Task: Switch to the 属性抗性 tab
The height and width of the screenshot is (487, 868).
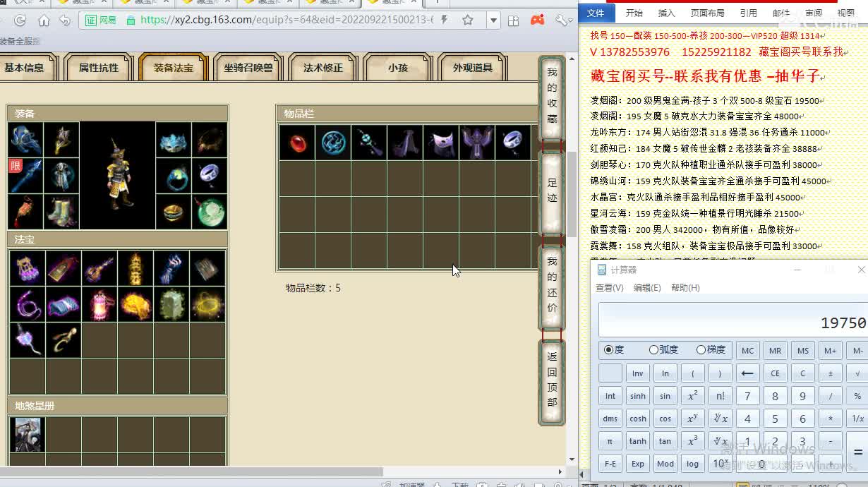Action: (x=99, y=68)
